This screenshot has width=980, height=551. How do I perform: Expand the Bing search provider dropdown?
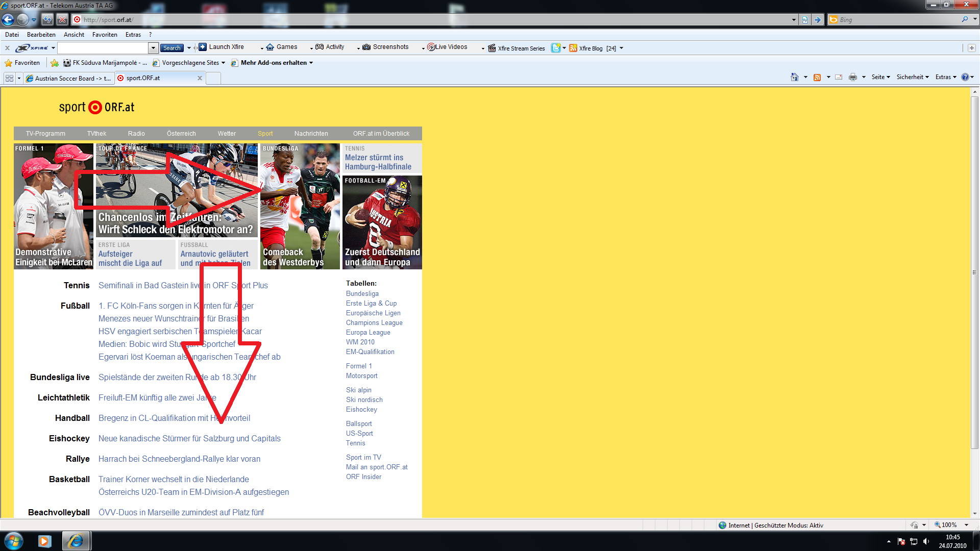point(975,19)
